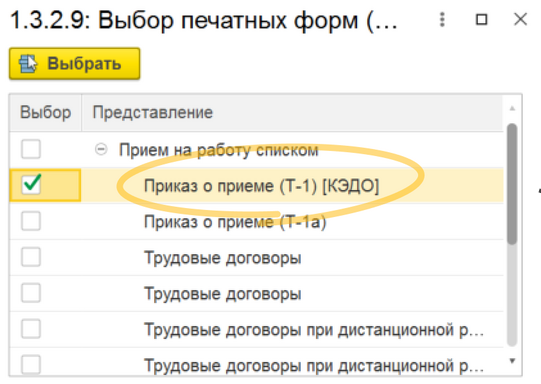Click the yellow Выбрать button
Image resolution: width=541 pixels, height=384 pixels.
click(x=75, y=64)
